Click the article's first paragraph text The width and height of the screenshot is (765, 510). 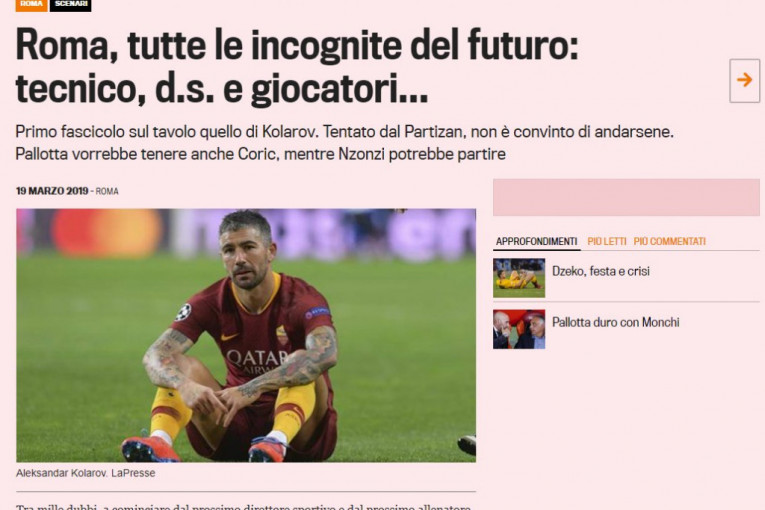(244, 507)
